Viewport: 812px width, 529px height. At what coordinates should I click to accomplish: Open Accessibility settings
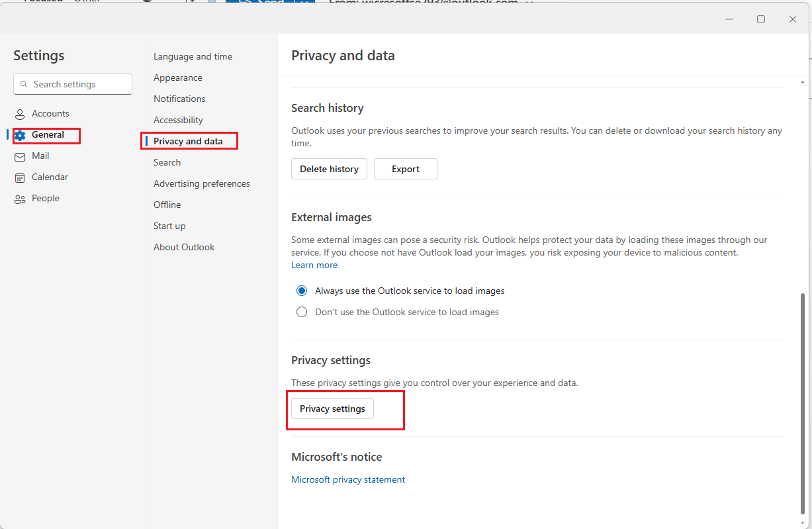(x=178, y=120)
